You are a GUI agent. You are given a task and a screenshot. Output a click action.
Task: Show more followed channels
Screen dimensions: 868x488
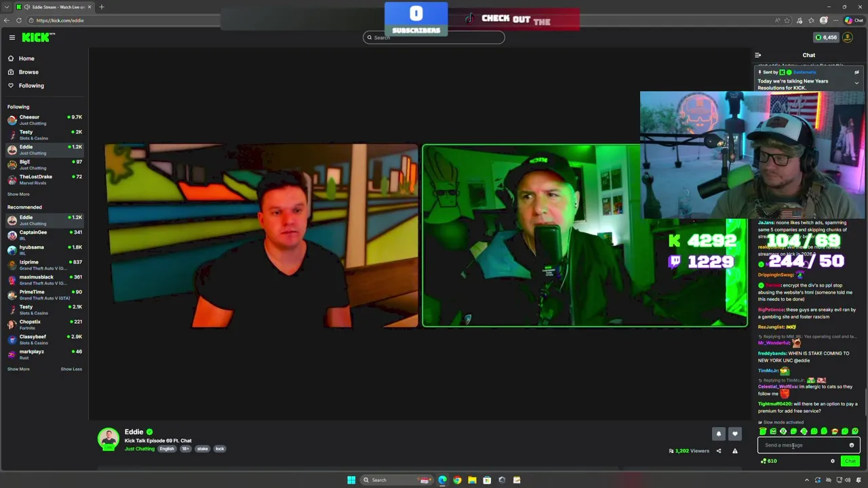click(18, 195)
